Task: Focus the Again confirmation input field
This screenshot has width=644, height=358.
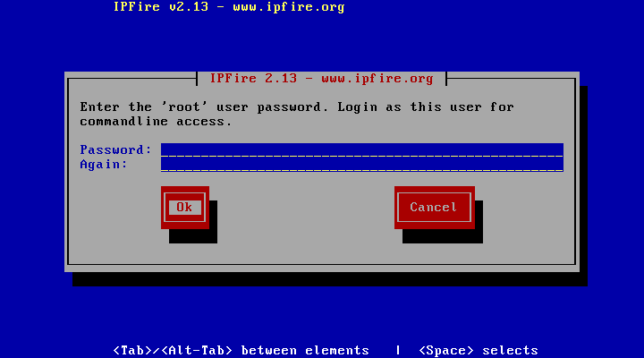Action: point(362,165)
